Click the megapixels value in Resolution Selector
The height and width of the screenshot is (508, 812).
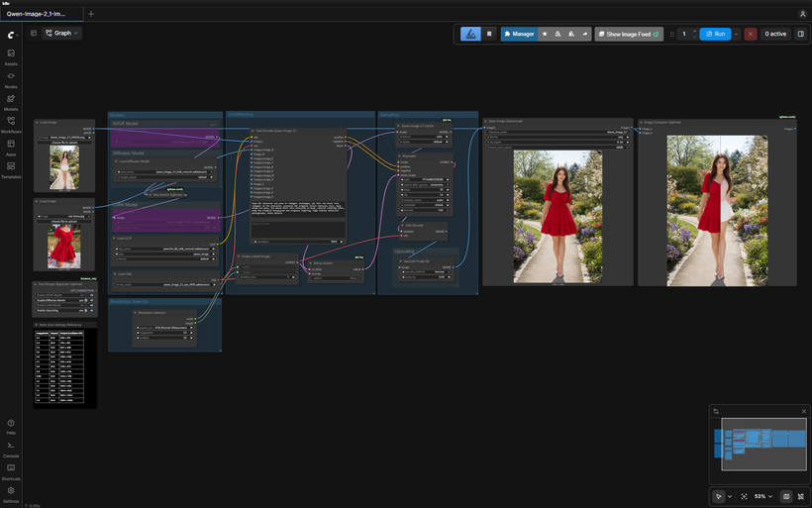click(164, 333)
